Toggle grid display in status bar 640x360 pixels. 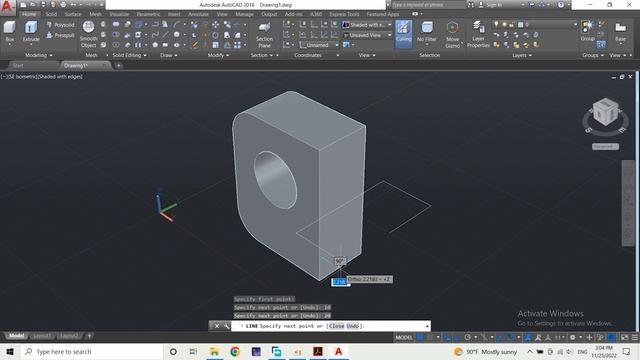420,338
